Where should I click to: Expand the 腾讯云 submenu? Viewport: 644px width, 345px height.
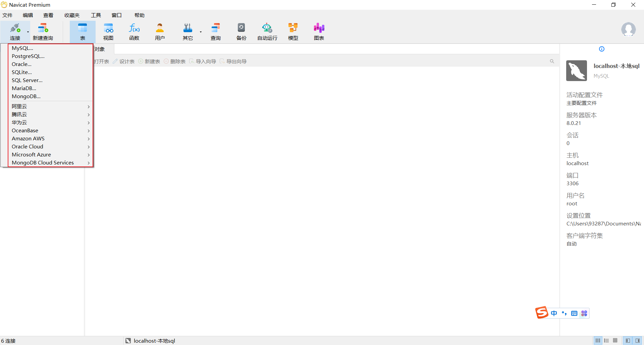(50, 115)
